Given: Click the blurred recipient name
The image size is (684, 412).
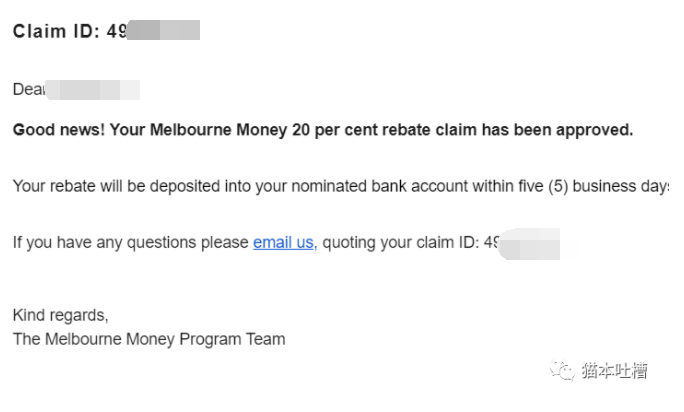Looking at the screenshot, I should click(x=93, y=90).
